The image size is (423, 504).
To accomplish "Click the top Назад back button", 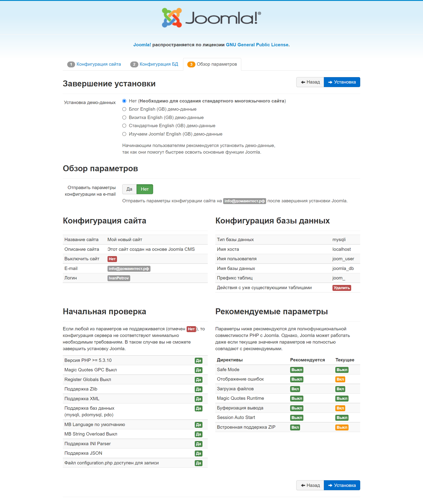I will (x=310, y=82).
